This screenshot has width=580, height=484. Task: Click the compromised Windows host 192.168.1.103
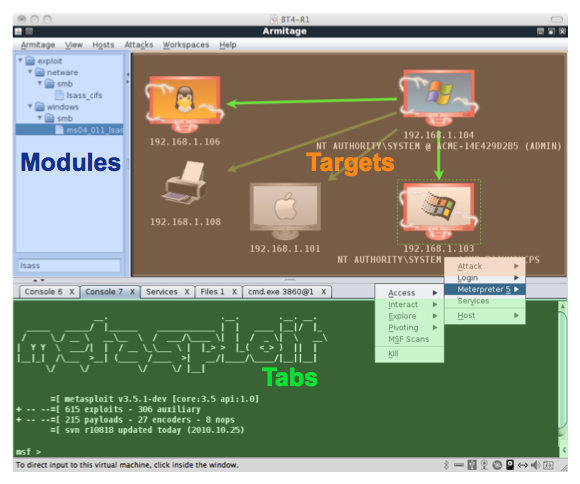tap(438, 211)
